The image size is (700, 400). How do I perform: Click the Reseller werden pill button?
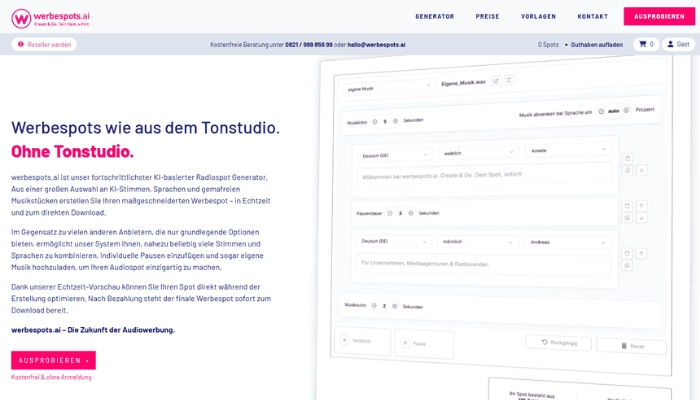point(44,44)
